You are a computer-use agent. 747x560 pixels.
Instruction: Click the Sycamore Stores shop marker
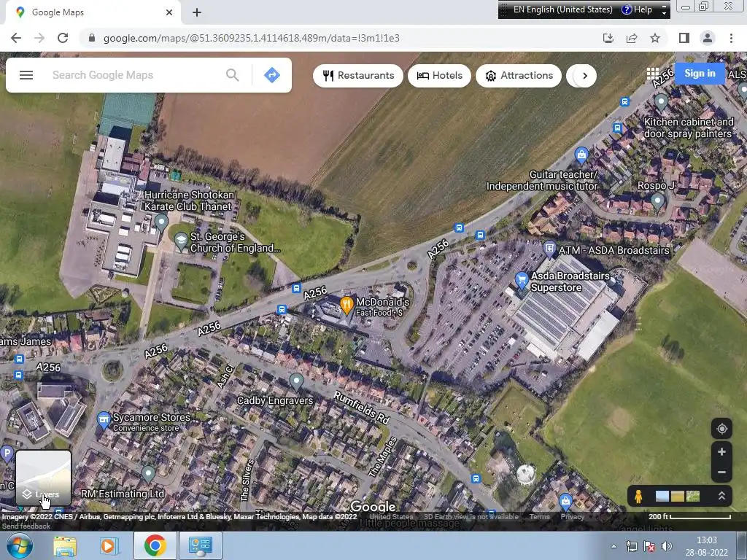[104, 421]
